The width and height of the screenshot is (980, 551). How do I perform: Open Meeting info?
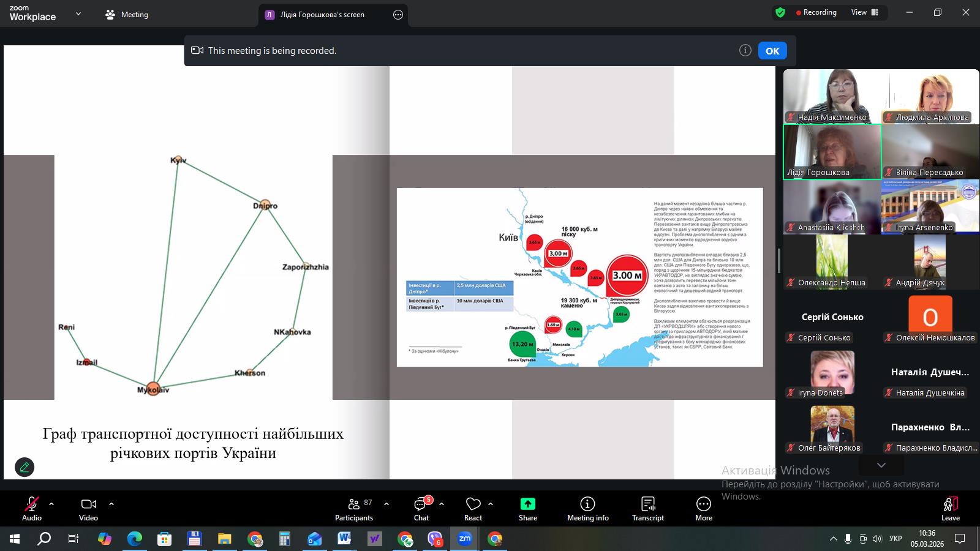587,508
